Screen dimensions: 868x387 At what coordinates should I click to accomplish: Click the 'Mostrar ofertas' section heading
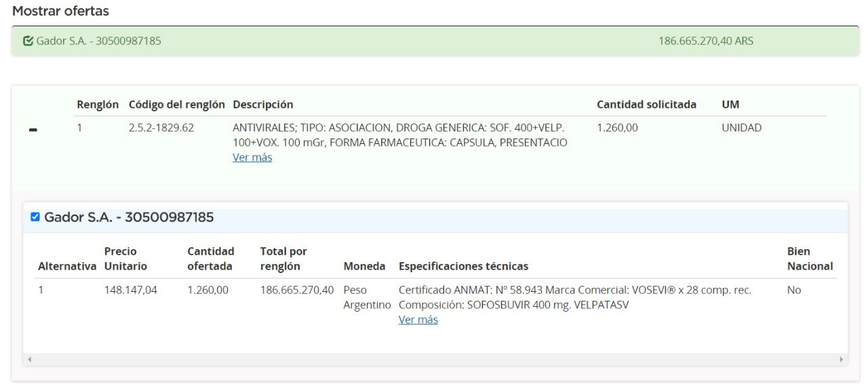(x=60, y=12)
